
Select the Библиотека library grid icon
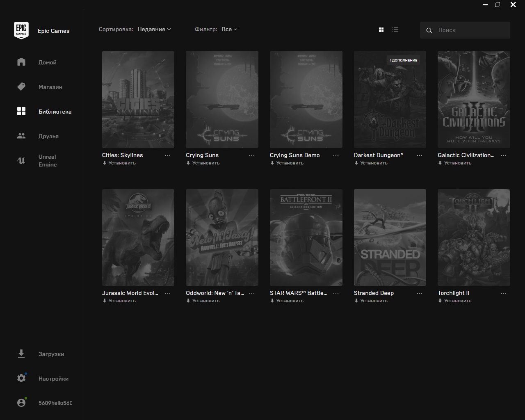pos(21,111)
